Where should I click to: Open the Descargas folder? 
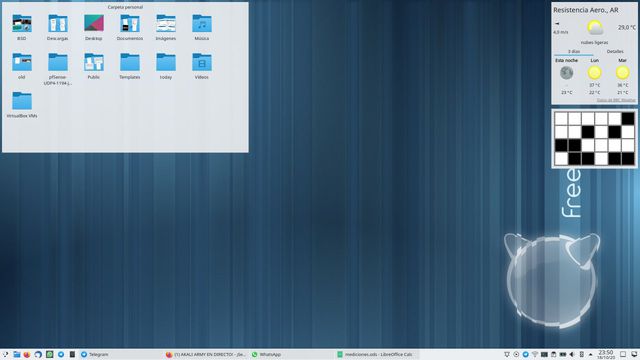point(58,27)
